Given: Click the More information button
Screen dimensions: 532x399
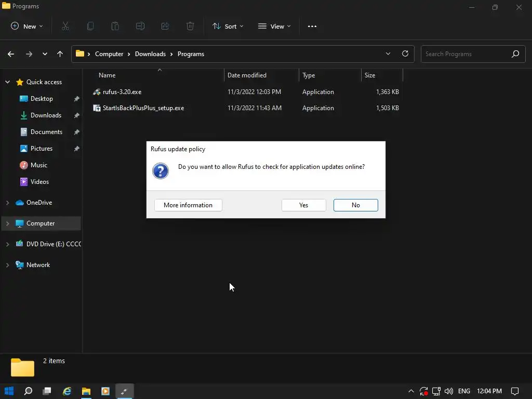Looking at the screenshot, I should pos(188,205).
